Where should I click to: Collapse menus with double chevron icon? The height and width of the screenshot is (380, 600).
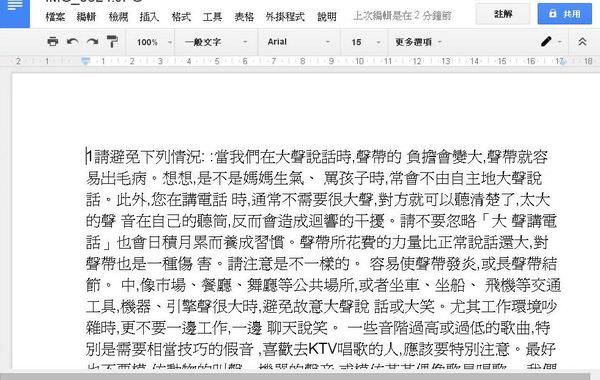pyautogui.click(x=582, y=41)
